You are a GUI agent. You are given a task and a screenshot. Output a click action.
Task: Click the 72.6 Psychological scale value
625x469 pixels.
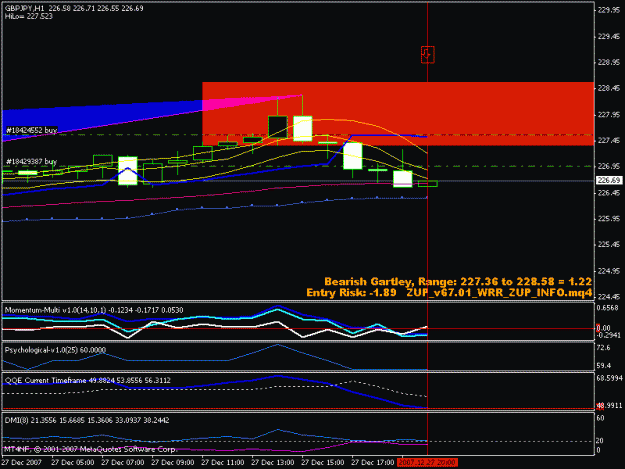(x=604, y=348)
